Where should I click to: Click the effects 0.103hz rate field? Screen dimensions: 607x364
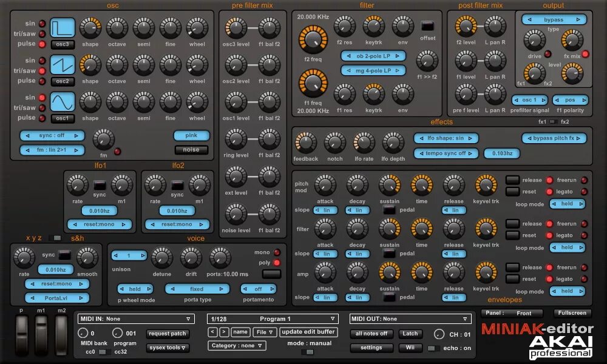(x=502, y=153)
